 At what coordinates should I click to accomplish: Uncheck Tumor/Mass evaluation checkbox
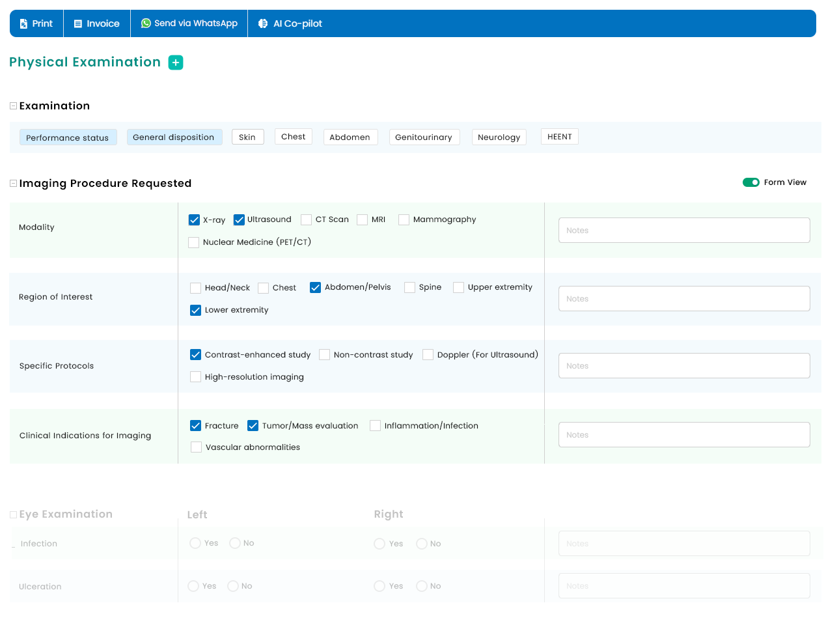253,426
